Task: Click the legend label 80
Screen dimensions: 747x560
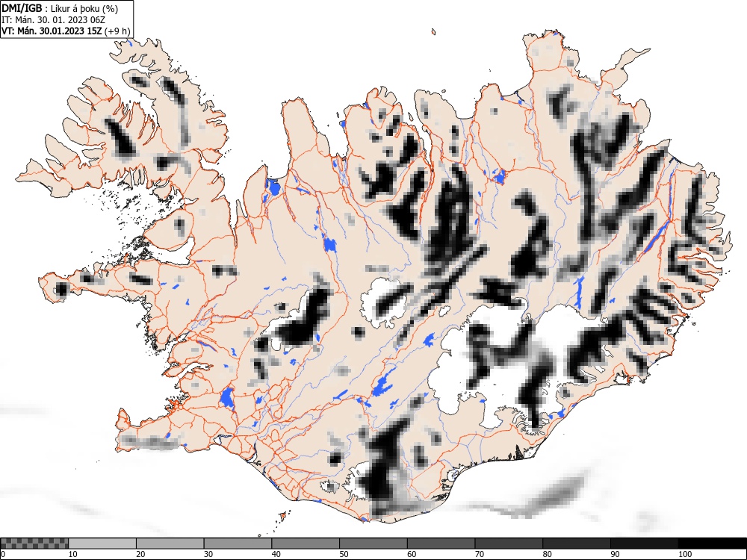Action: click(x=547, y=554)
